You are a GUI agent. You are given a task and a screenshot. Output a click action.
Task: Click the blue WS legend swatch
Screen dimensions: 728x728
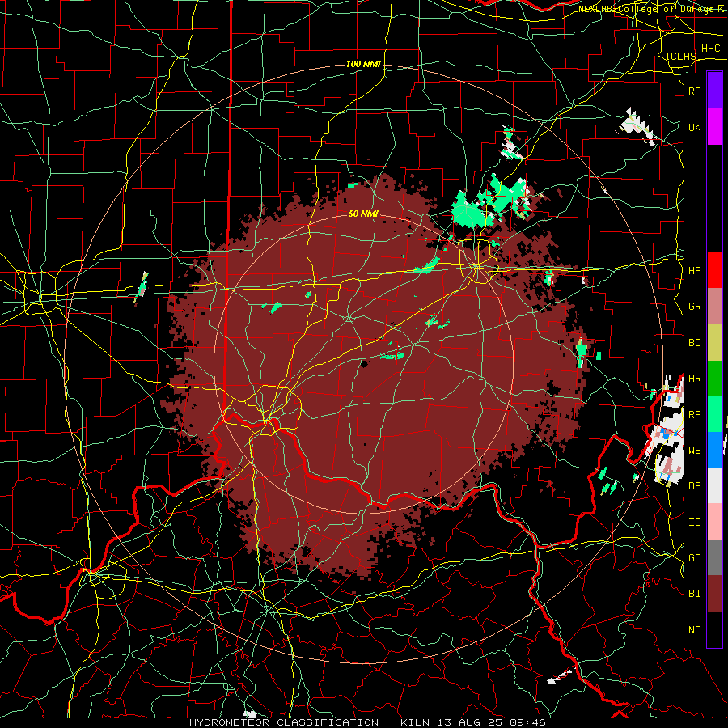(x=714, y=450)
